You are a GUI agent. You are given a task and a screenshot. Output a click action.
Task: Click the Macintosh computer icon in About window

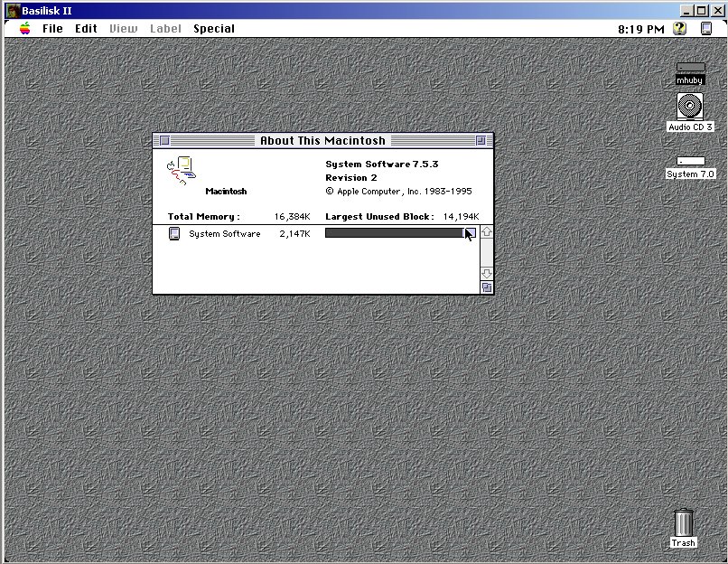(182, 170)
